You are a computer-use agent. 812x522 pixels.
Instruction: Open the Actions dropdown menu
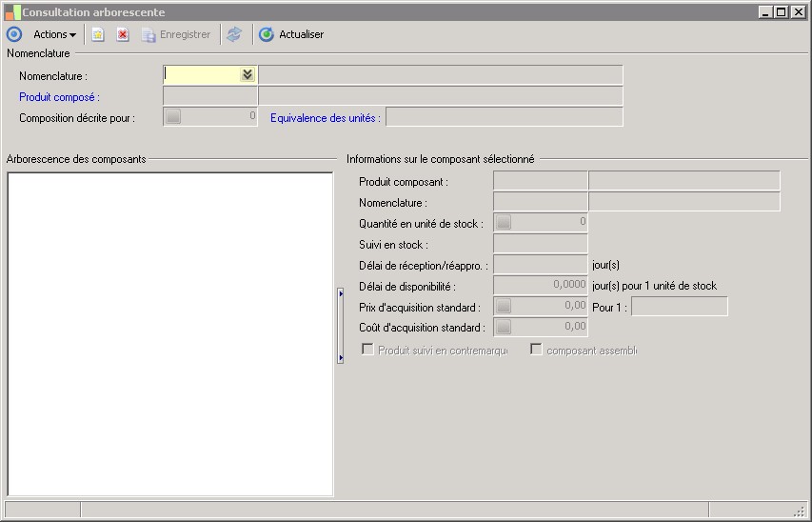[x=54, y=34]
